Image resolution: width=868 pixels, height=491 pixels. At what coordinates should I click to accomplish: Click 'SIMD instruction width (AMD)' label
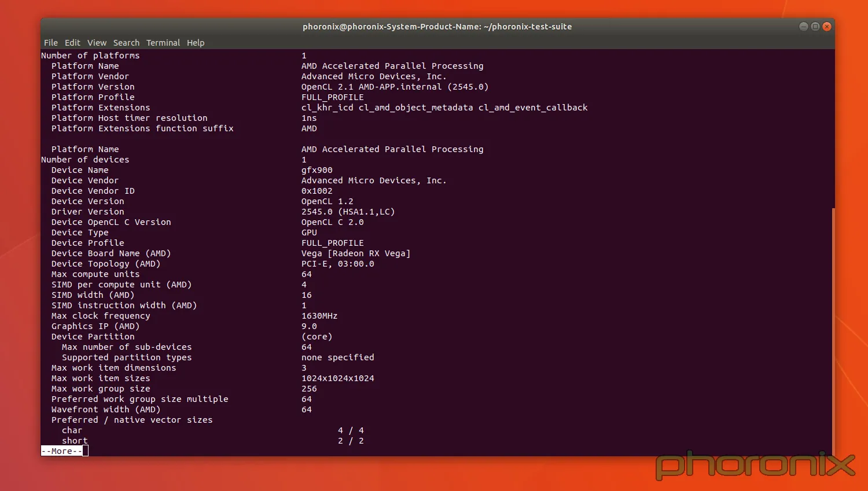124,305
